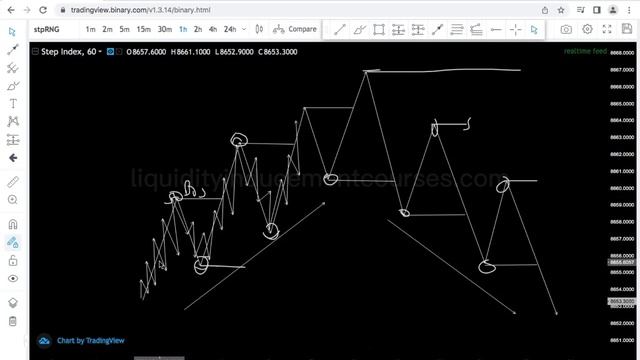640x360 pixels.
Task: Switch to the 5m timeframe
Action: [124, 29]
